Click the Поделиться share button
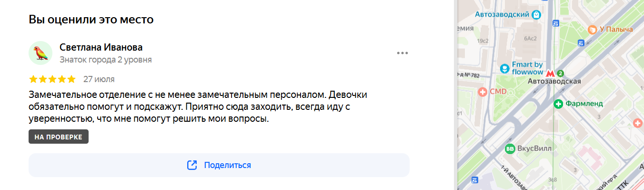This screenshot has height=190, width=644. [219, 165]
